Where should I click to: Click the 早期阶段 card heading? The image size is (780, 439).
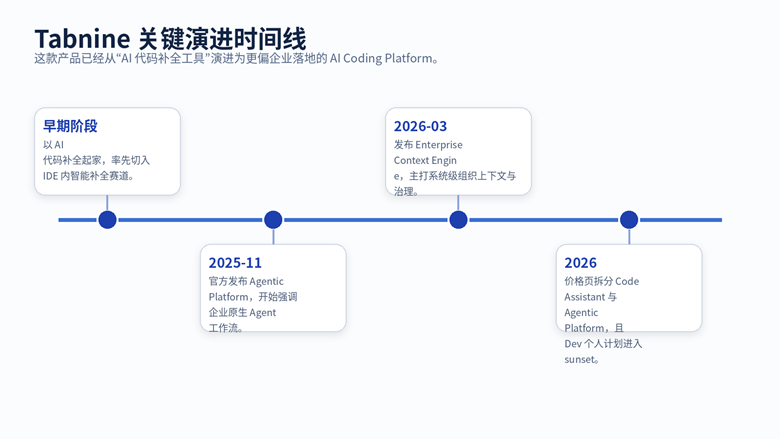pyautogui.click(x=70, y=126)
